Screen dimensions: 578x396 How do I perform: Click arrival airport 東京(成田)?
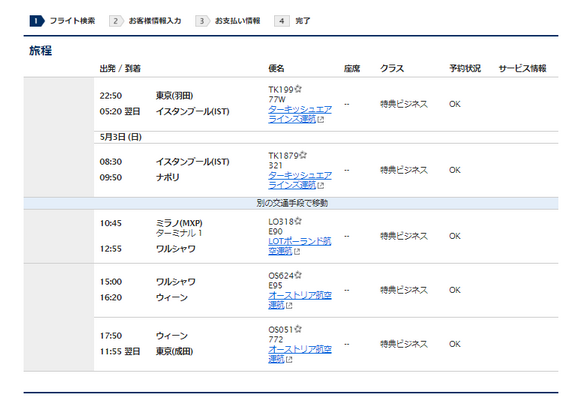click(174, 351)
